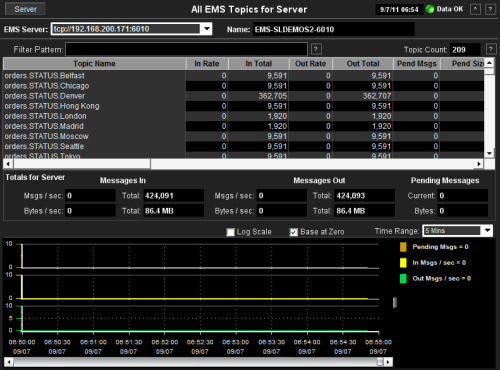Click Denver Out Total value 362,707

[x=377, y=96]
